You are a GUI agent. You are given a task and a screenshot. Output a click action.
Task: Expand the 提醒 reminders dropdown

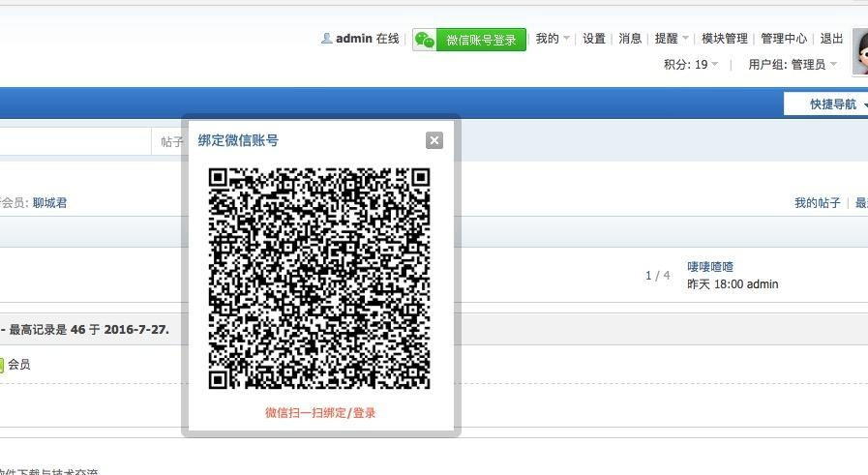click(672, 38)
